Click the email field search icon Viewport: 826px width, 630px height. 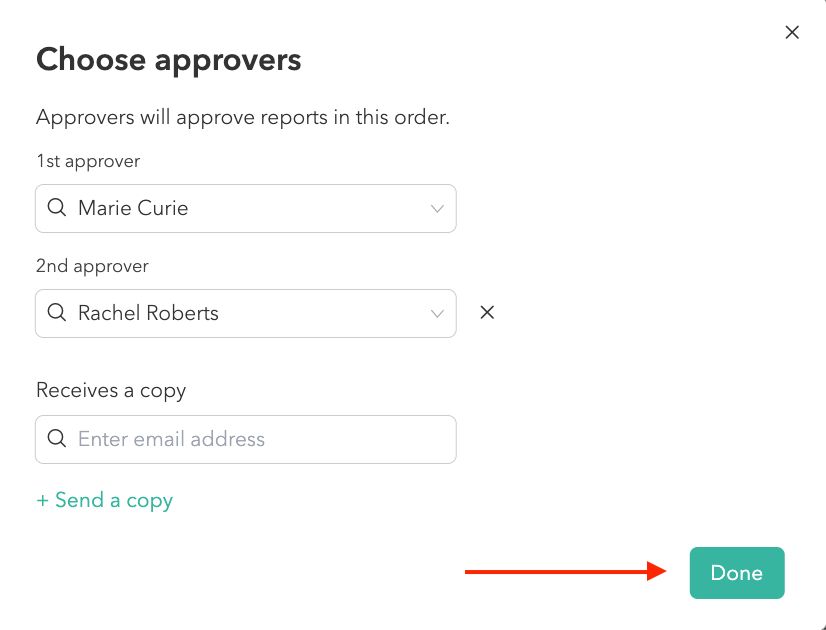coord(57,439)
